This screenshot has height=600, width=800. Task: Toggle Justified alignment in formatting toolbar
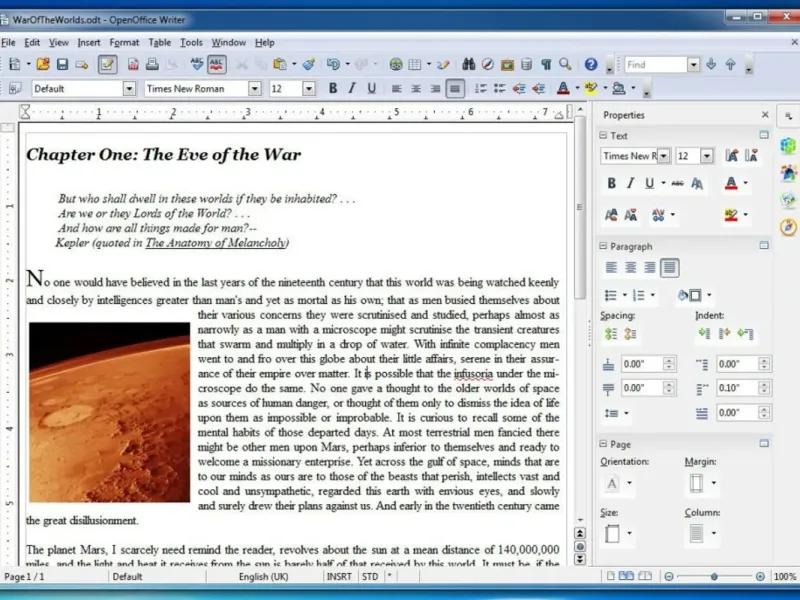coord(455,89)
